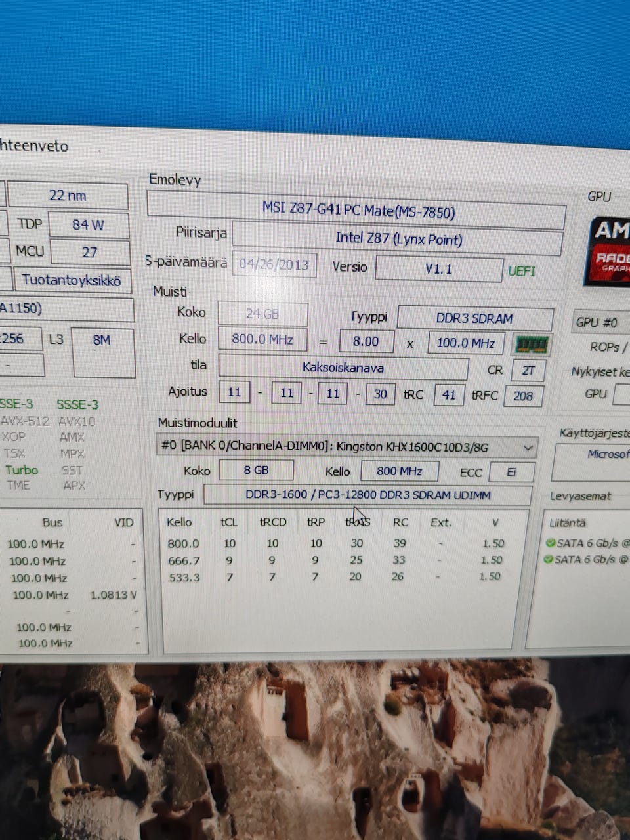Click the Ext. column header
Image resolution: width=630 pixels, height=840 pixels.
(441, 522)
